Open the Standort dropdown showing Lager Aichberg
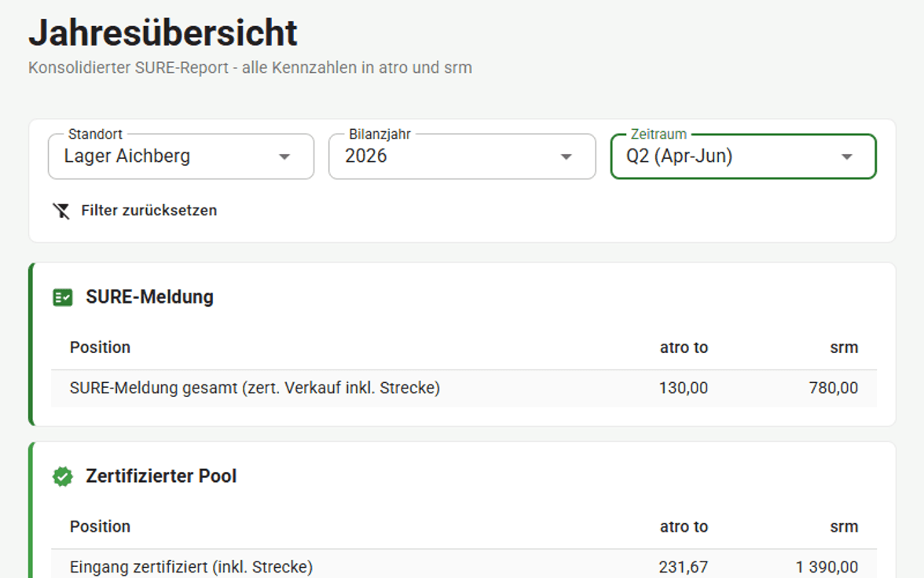This screenshot has height=578, width=924. pos(181,156)
